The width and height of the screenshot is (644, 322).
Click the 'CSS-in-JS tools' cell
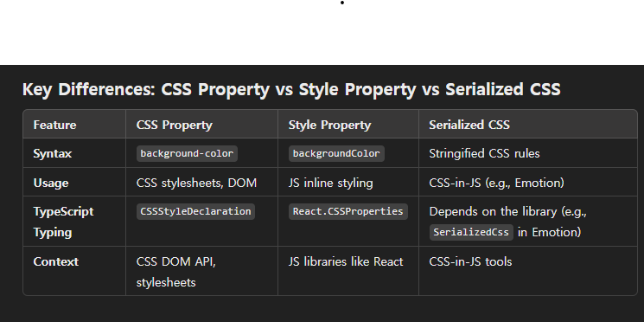coord(470,261)
